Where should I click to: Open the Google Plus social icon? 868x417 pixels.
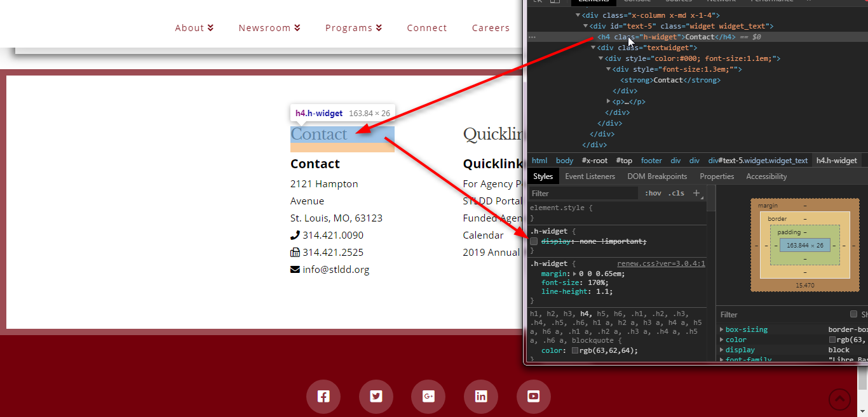[x=428, y=397]
